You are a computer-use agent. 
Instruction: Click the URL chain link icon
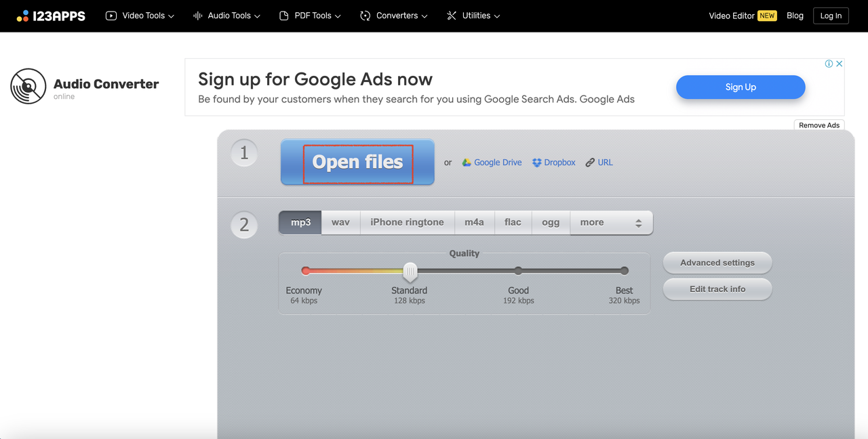pyautogui.click(x=590, y=163)
